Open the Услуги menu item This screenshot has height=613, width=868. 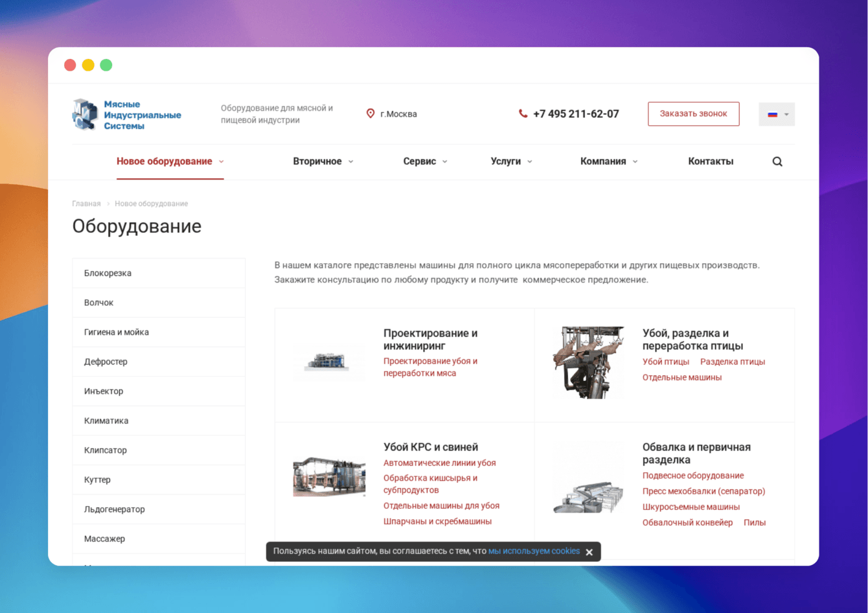coord(506,161)
